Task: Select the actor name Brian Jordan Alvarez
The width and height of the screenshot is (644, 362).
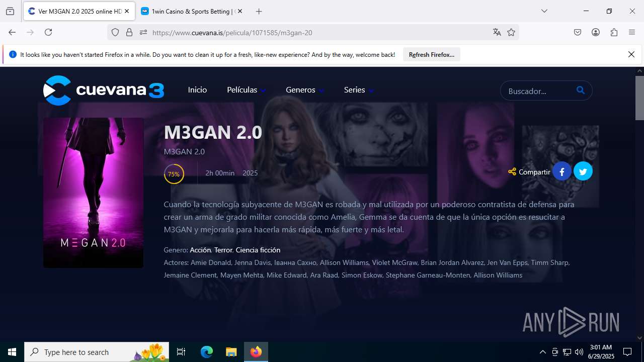Action: click(x=452, y=262)
